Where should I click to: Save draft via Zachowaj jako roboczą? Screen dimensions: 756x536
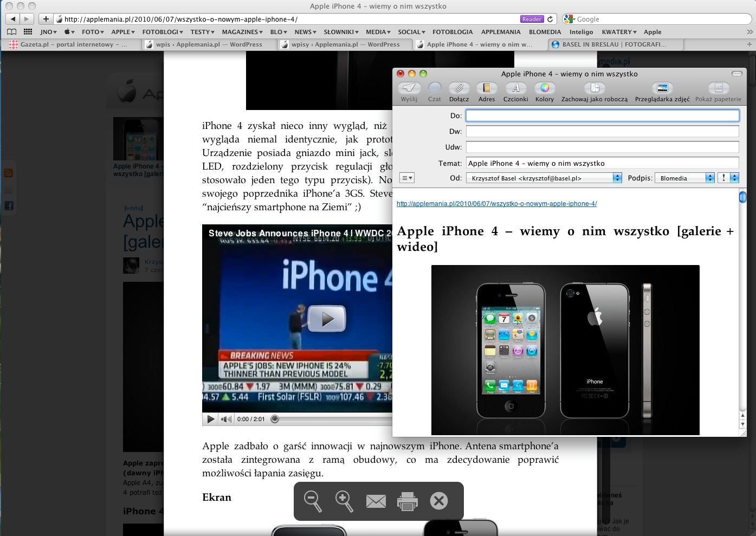tap(595, 92)
